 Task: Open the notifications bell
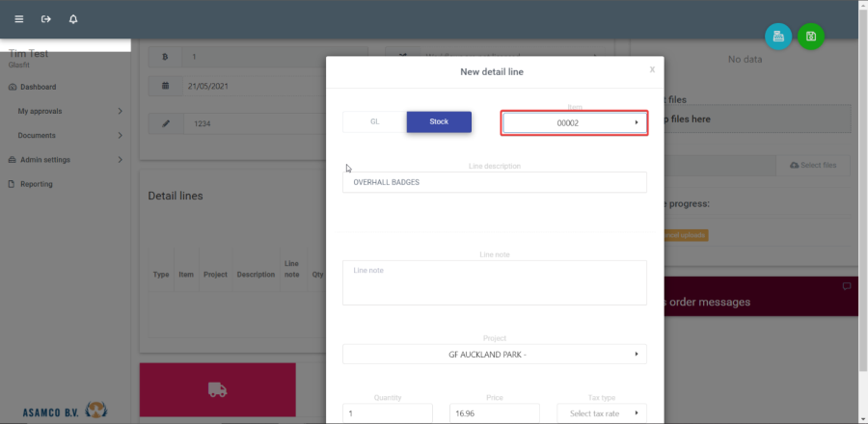73,19
